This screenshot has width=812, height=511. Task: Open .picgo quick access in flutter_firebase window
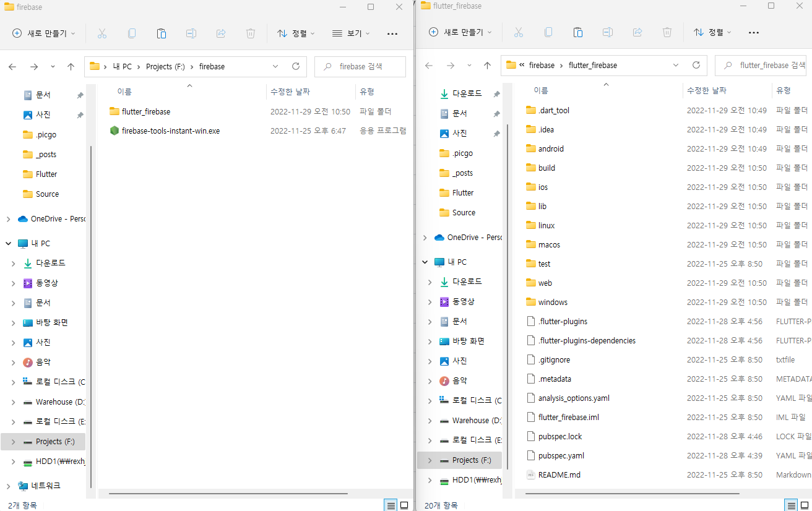[456, 153]
